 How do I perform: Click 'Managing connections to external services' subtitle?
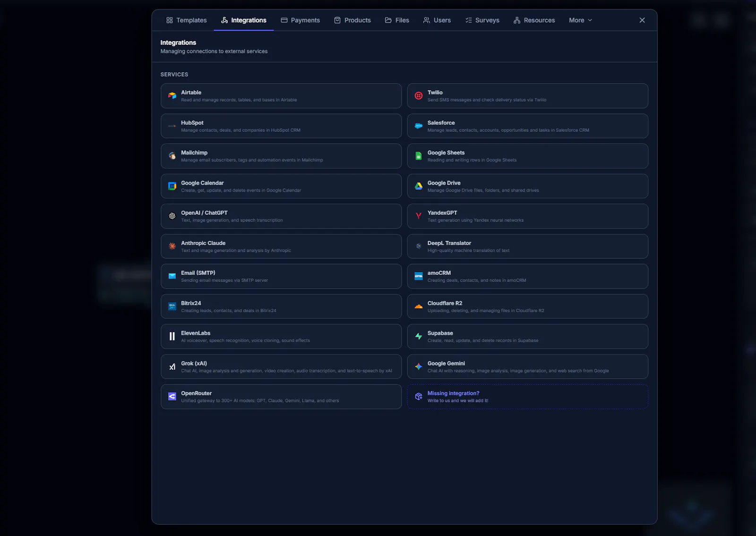[x=214, y=51]
